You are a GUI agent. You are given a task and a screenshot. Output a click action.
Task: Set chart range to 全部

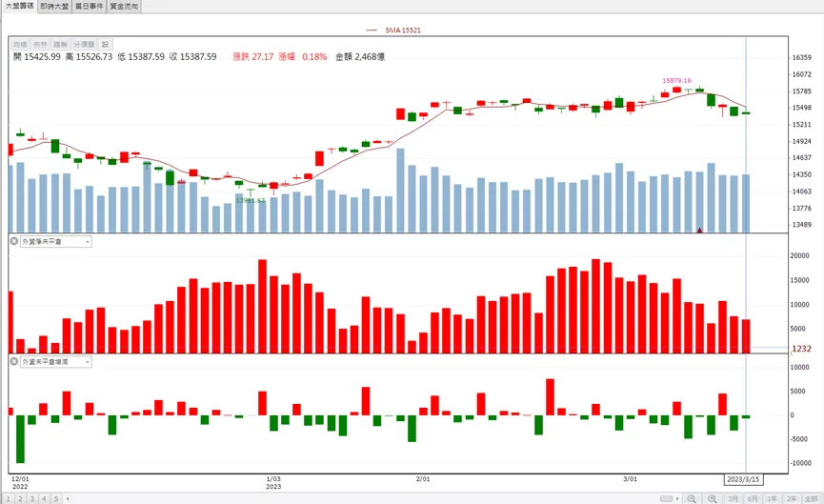(811, 498)
